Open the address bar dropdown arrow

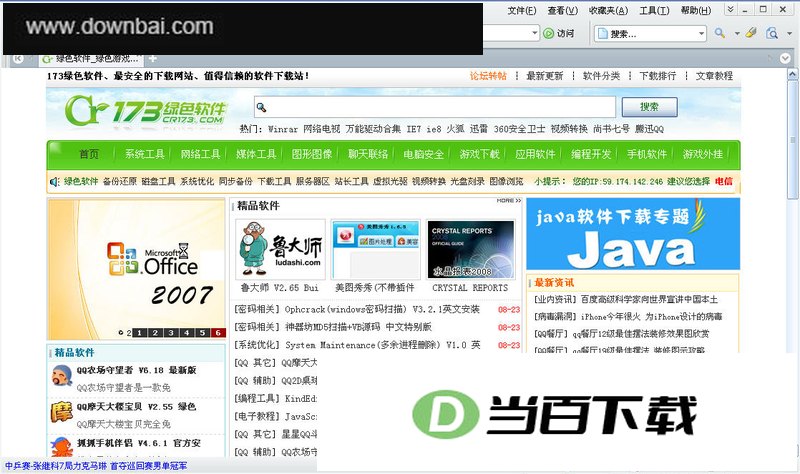pos(534,33)
